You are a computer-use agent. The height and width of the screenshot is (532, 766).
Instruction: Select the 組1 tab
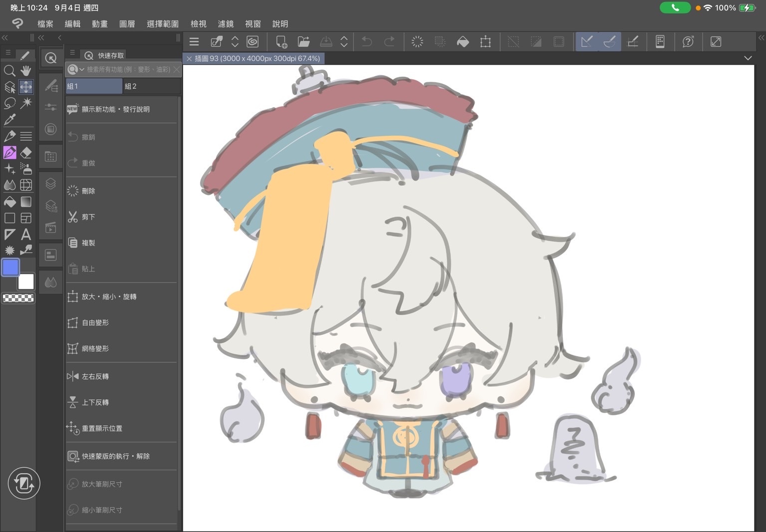click(94, 86)
